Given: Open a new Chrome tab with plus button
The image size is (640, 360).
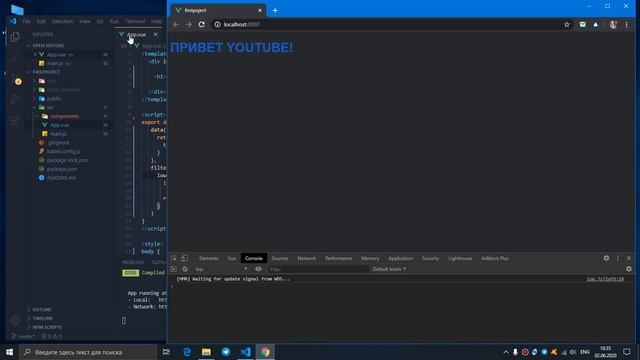Looking at the screenshot, I should [275, 11].
